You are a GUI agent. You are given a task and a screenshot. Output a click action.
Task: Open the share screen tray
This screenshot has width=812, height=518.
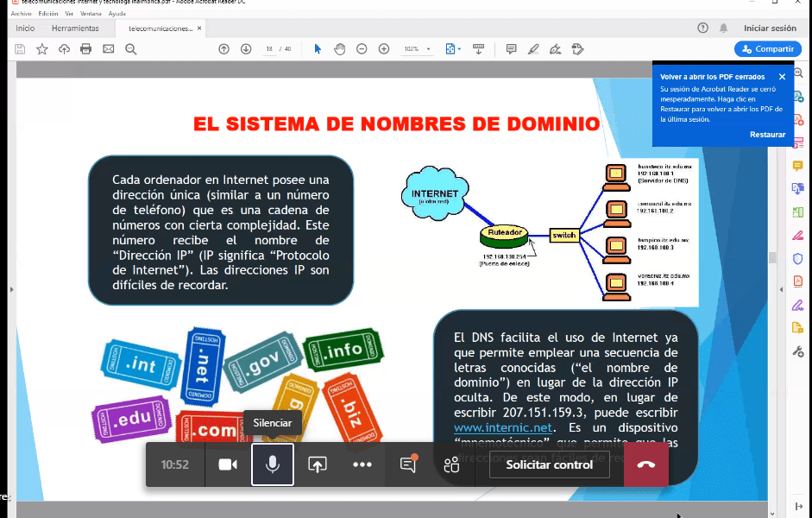click(x=317, y=464)
